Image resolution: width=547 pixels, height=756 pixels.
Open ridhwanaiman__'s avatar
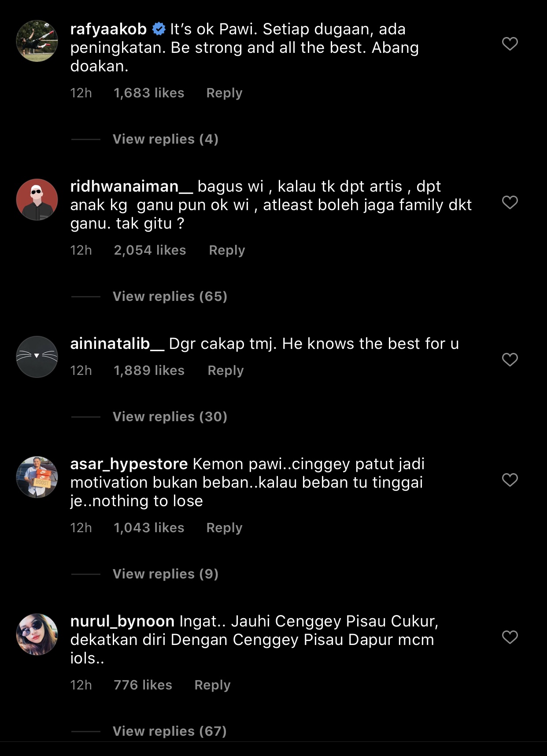coord(37,200)
